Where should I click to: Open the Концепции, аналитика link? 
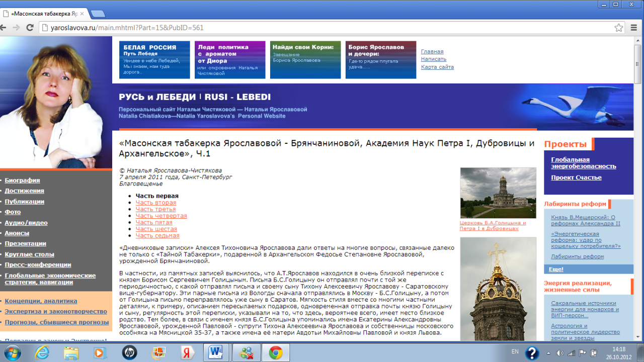(x=41, y=301)
